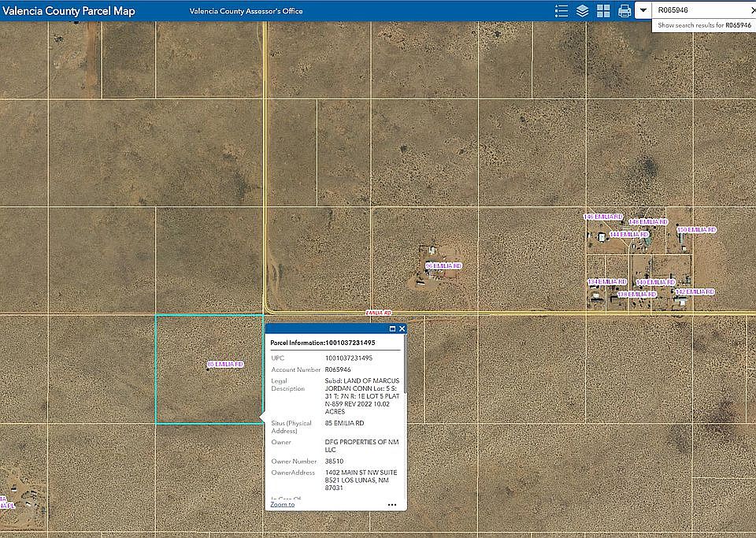756x538 pixels.
Task: Open the Layer List widget
Action: [x=583, y=11]
